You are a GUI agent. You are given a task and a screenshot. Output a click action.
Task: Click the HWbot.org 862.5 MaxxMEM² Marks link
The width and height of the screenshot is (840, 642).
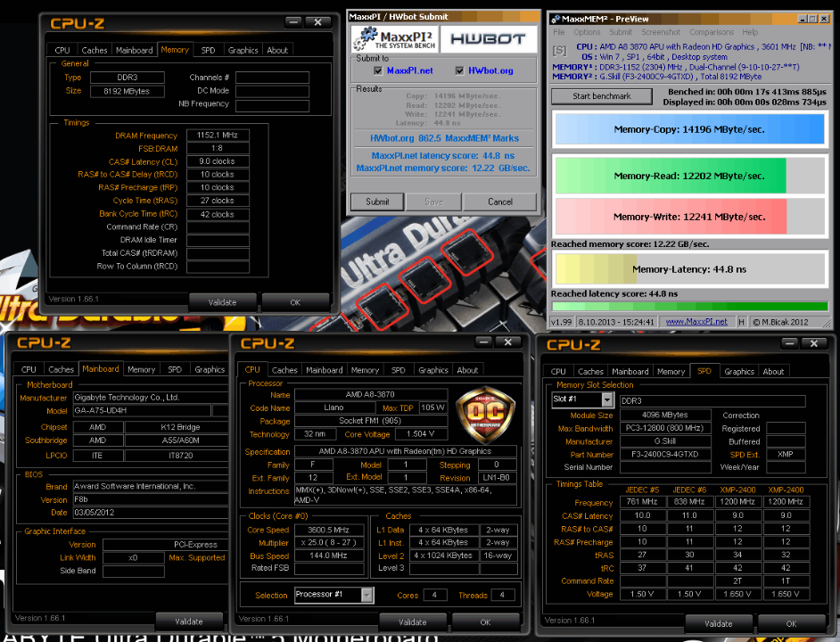[444, 138]
